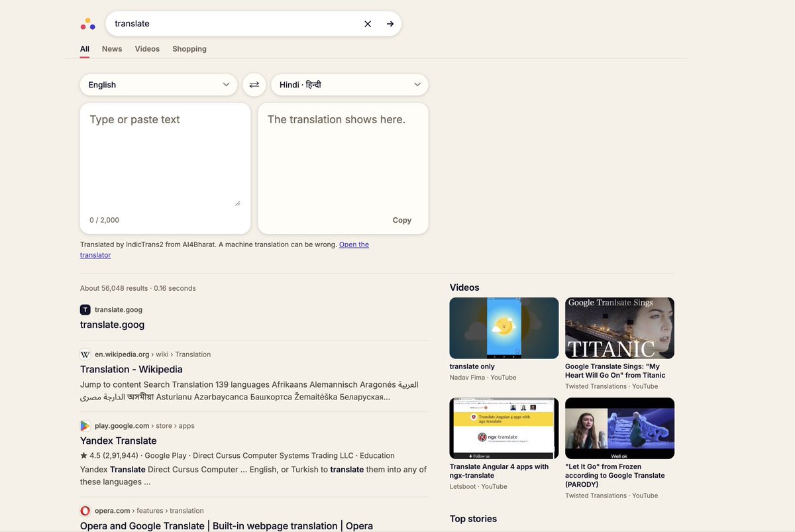Image resolution: width=795 pixels, height=532 pixels.
Task: Switch to the Shopping tab
Action: (189, 49)
